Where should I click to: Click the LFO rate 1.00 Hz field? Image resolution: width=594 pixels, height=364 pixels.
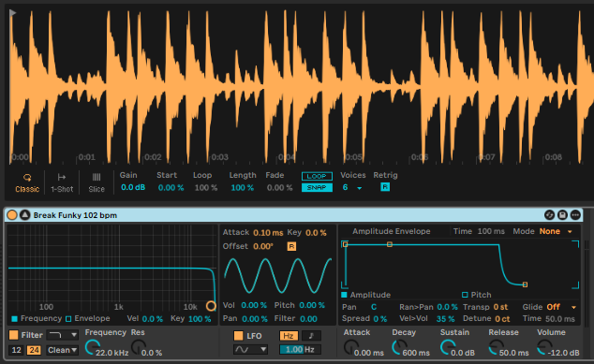[300, 349]
